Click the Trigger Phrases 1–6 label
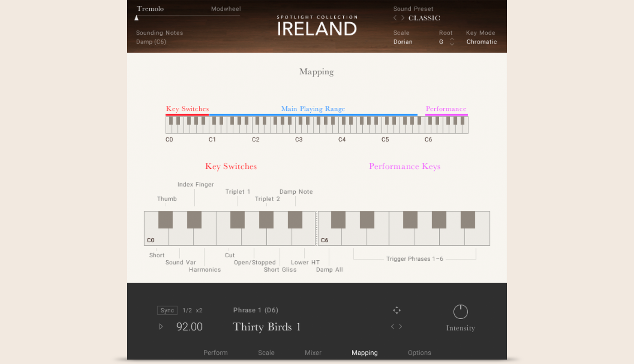 click(x=415, y=259)
